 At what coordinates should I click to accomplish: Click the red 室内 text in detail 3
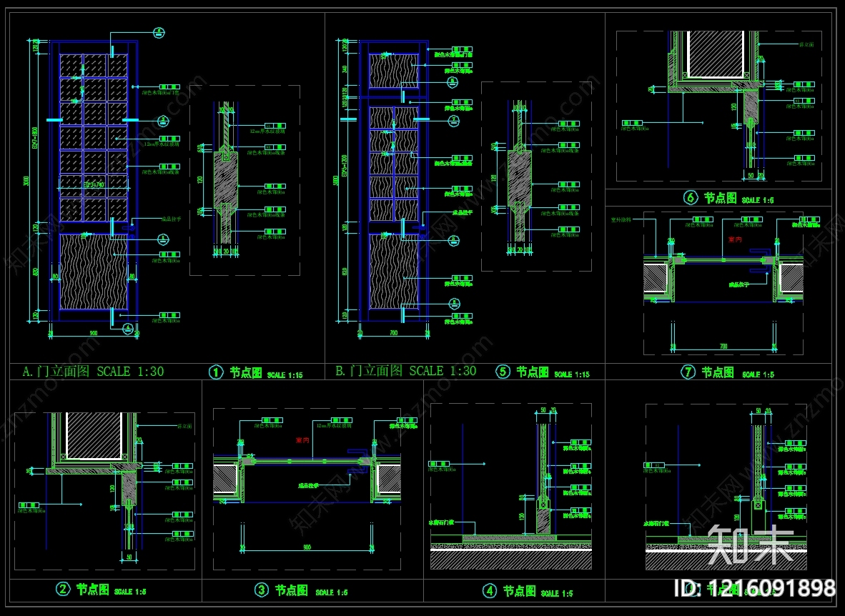(x=302, y=440)
